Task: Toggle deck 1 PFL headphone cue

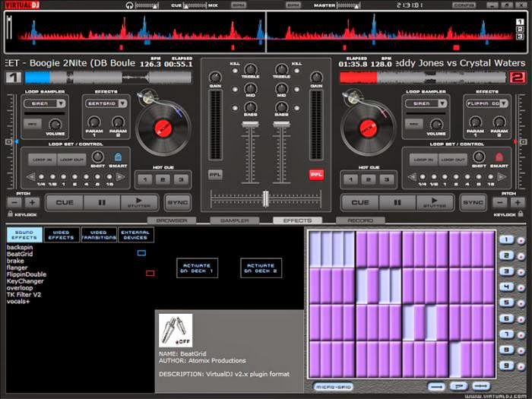Action: (x=215, y=175)
